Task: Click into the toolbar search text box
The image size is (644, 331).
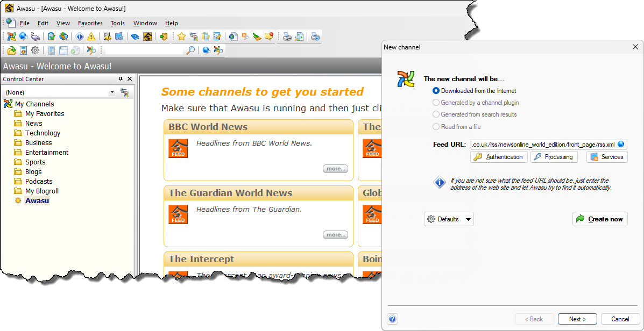Action: [x=144, y=50]
